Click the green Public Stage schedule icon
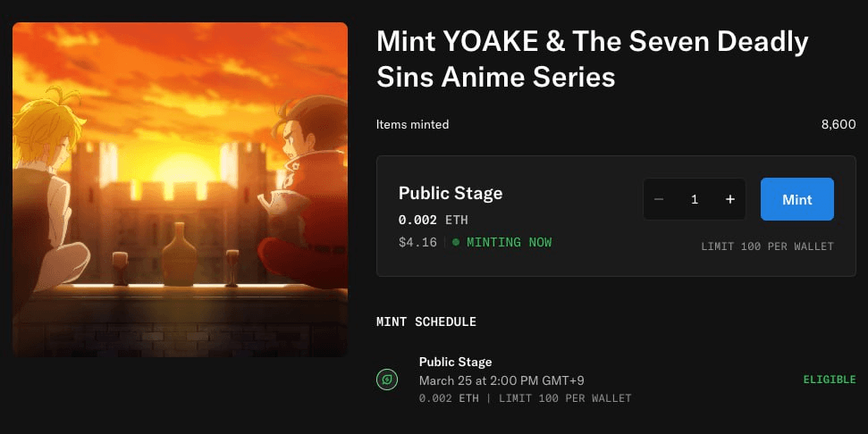Screen dimensions: 868x434 [x=387, y=380]
